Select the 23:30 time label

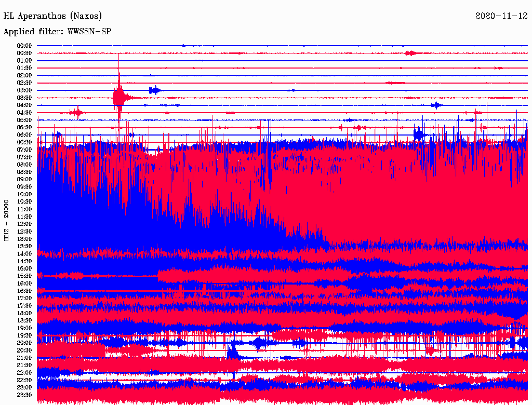click(x=24, y=395)
